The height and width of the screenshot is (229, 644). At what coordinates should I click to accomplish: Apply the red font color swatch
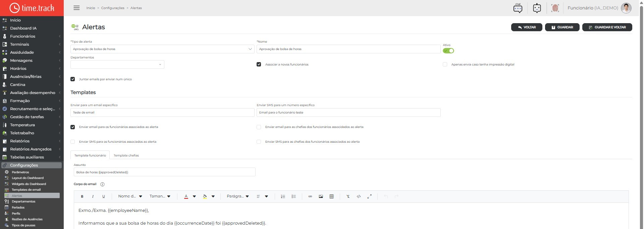coord(186,196)
